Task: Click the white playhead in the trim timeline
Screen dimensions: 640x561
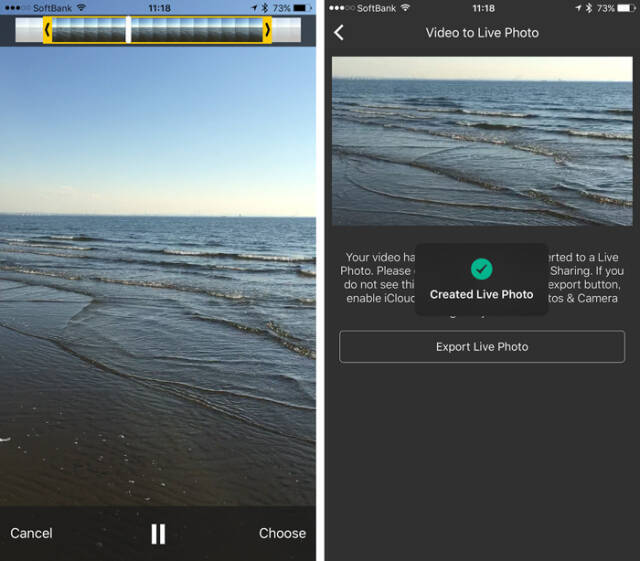Action: click(128, 30)
